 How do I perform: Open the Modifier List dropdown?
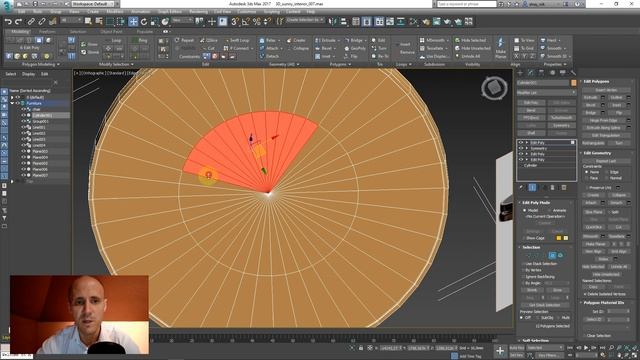[x=546, y=93]
